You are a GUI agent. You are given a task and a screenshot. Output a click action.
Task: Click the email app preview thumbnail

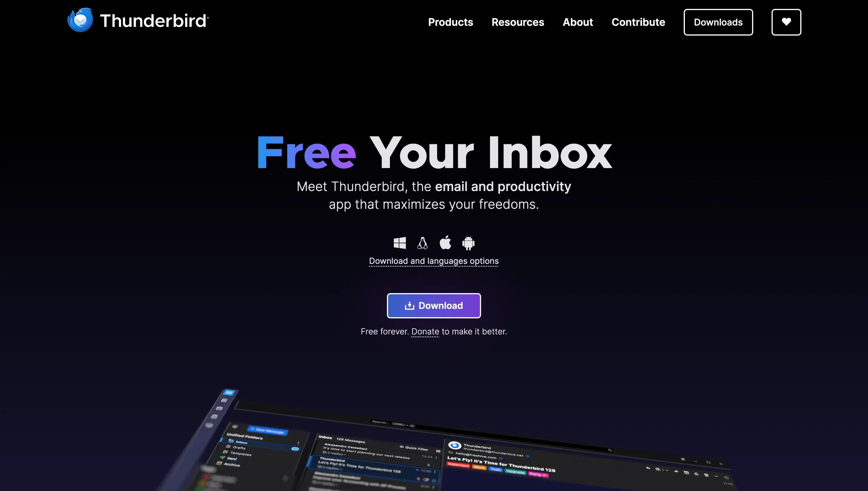pos(434,438)
